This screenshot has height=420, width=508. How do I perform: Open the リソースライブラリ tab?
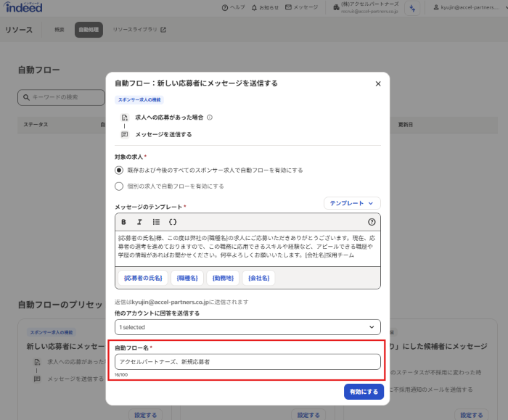click(x=139, y=30)
